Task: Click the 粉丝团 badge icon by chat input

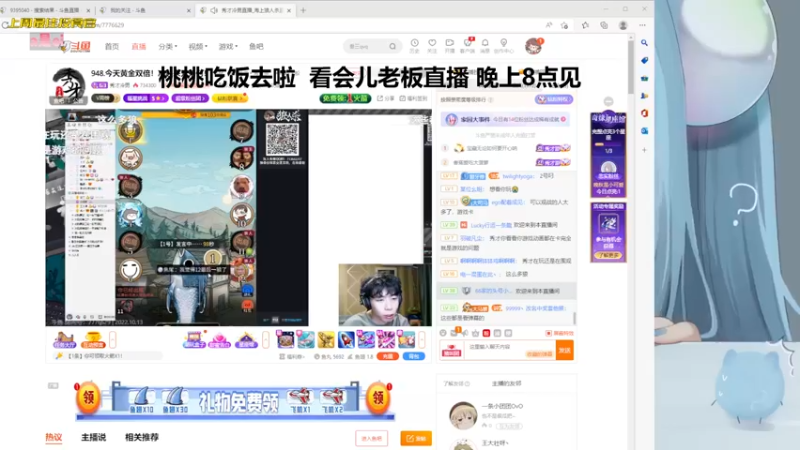Action: pos(452,351)
